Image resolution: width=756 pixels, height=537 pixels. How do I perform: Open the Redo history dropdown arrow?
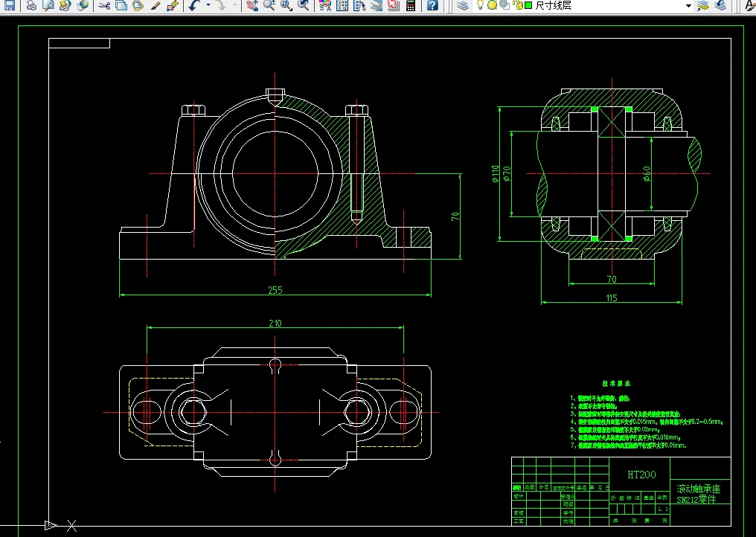pyautogui.click(x=234, y=5)
